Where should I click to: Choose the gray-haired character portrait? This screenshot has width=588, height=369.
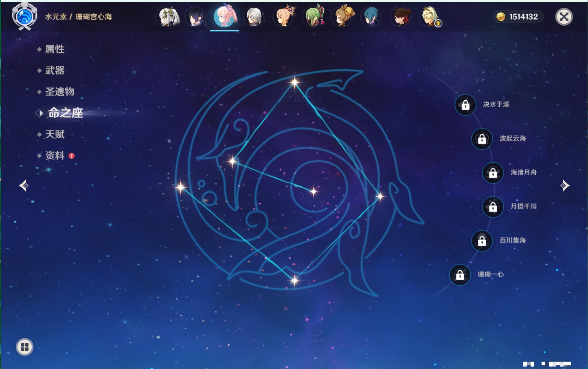tap(255, 17)
